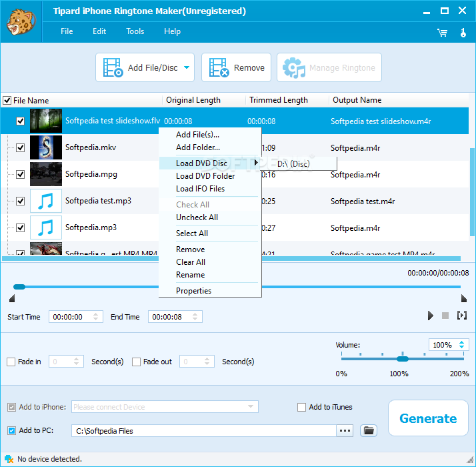Click the Add File/Disc film icon
Image resolution: width=476 pixels, height=467 pixels.
(x=113, y=67)
